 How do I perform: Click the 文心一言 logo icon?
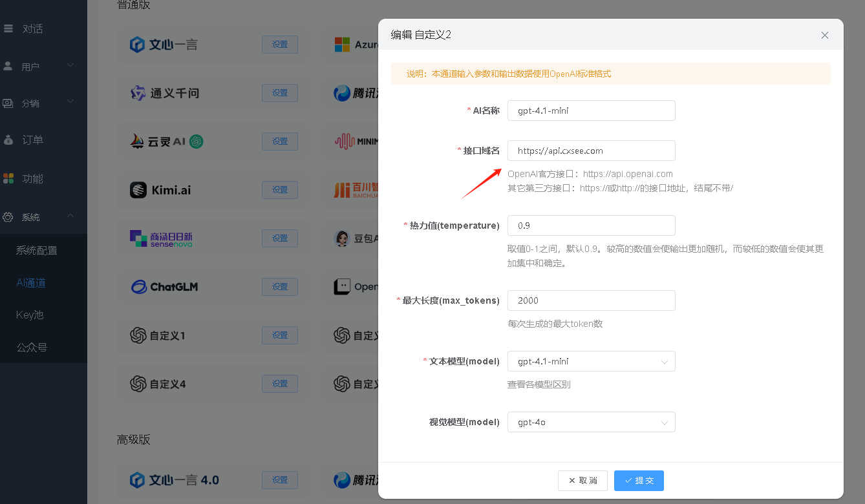tap(137, 45)
